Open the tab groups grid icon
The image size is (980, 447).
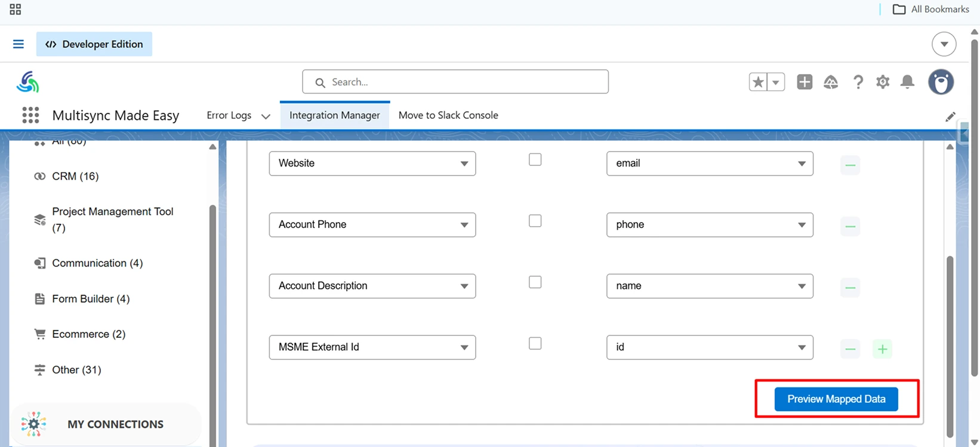(16, 9)
